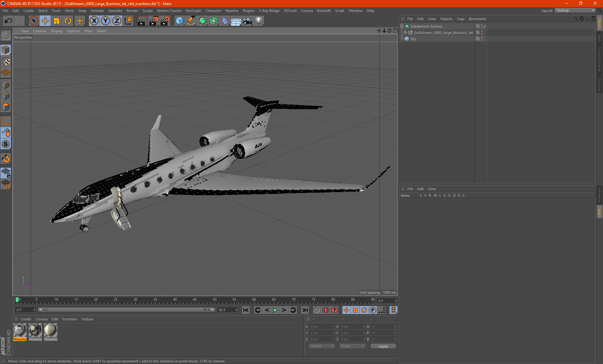
Task: Select the Live Selection tool
Action: pos(34,21)
